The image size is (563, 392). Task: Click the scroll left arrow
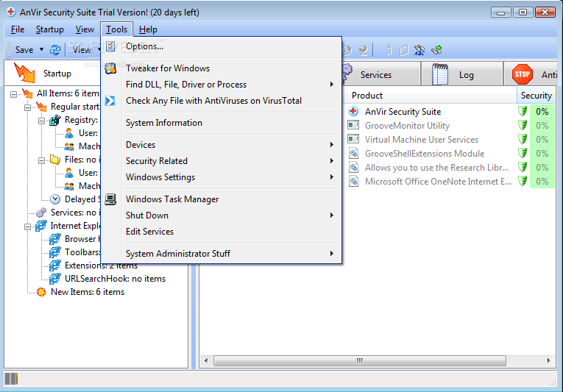[x=206, y=360]
